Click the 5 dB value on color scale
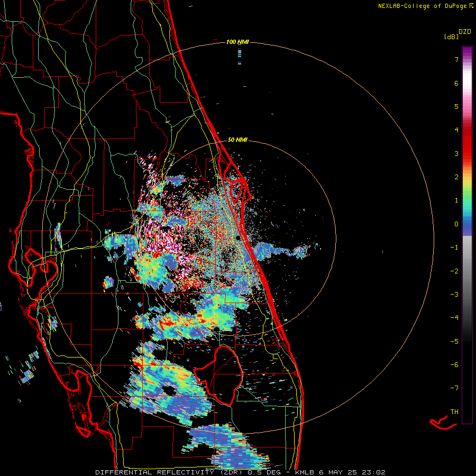Image resolution: width=476 pixels, height=476 pixels. (456, 106)
